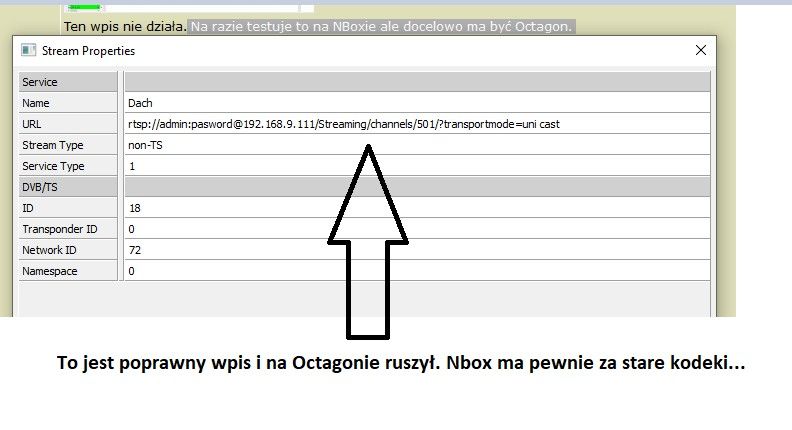Click the highlighted text about testing on NBoxie
Screen dimensions: 792x430
[x=381, y=26]
